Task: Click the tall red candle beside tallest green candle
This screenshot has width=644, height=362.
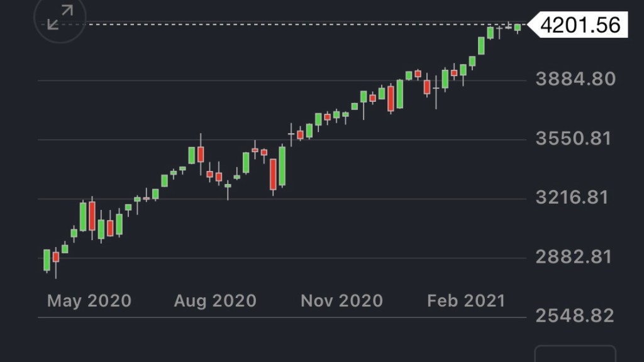Action: tap(273, 174)
